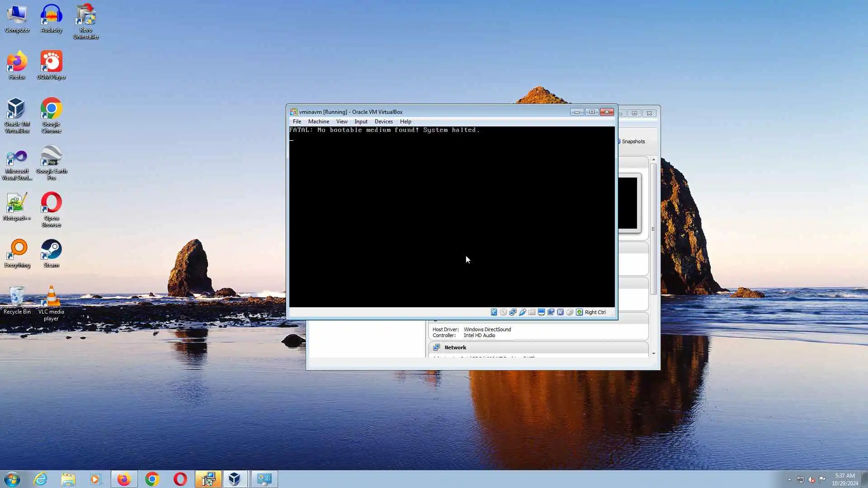The width and height of the screenshot is (868, 488).
Task: Click the Right Ctrl host key label
Action: [x=595, y=312]
